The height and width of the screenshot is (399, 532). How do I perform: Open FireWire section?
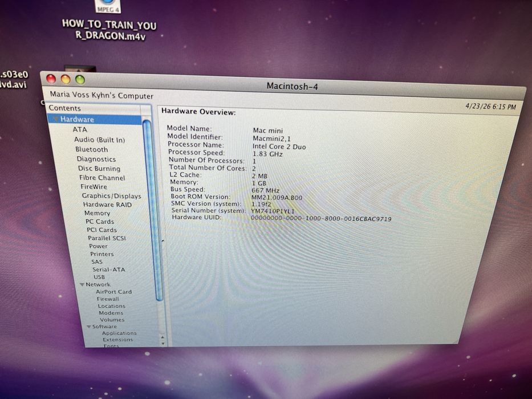tap(94, 186)
